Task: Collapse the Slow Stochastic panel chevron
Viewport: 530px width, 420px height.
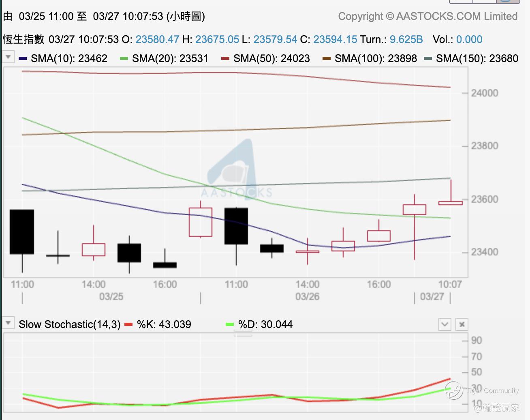Action: point(445,324)
